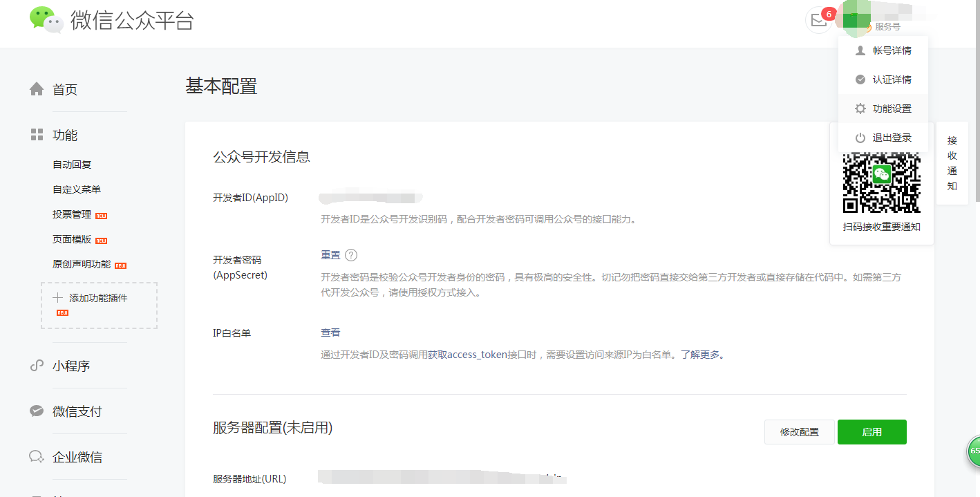Viewport: 980px width, 497px height.
Task: Open 小程序 section in sidebar
Action: point(71,366)
